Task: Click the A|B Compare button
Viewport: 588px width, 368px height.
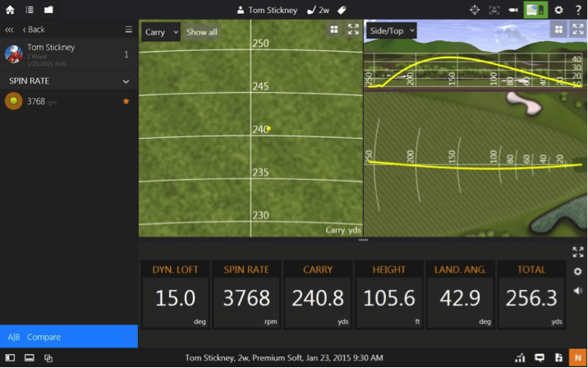Action: (69, 337)
